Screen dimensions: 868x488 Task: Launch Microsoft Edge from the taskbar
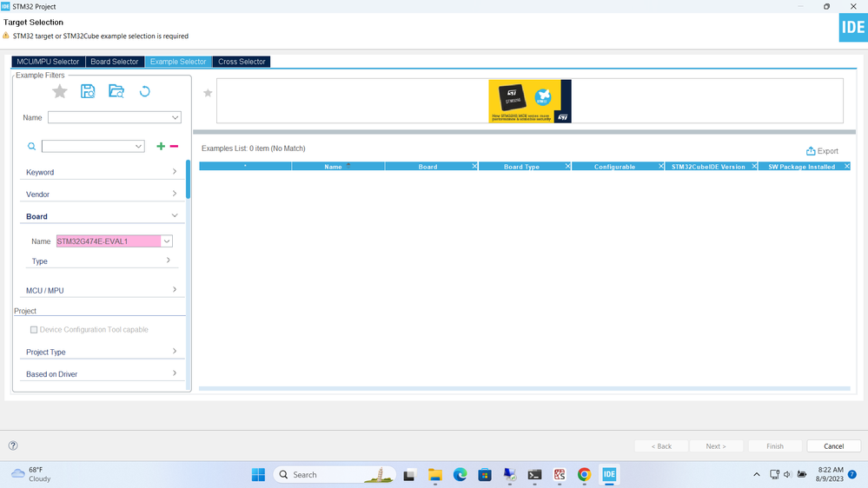pyautogui.click(x=460, y=475)
